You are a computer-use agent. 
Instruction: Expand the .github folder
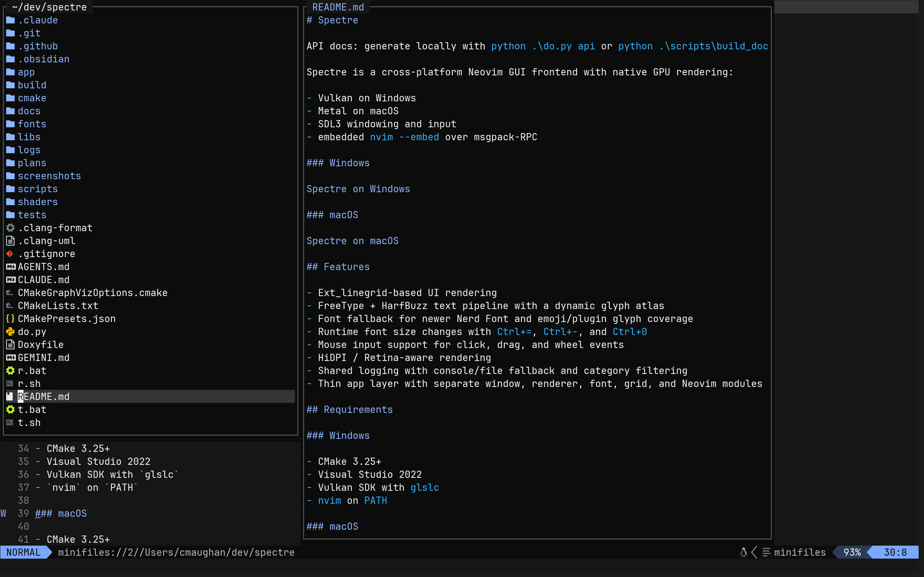[38, 46]
